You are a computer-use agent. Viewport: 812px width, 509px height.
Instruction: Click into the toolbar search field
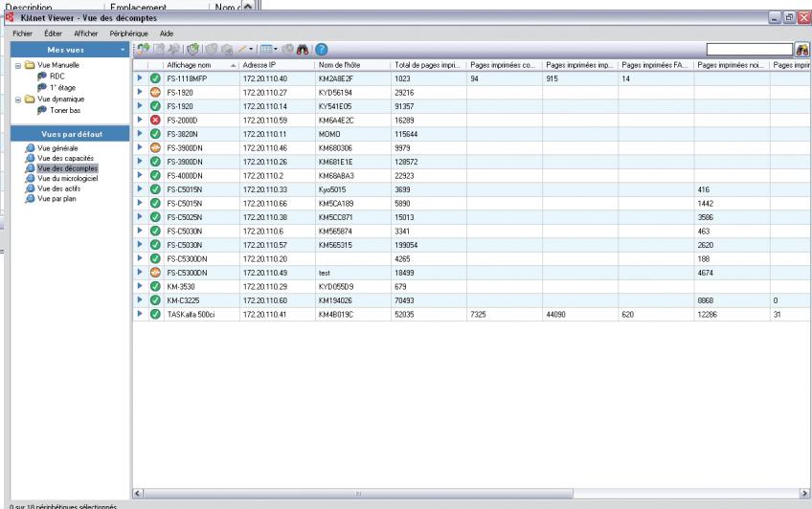pos(750,49)
